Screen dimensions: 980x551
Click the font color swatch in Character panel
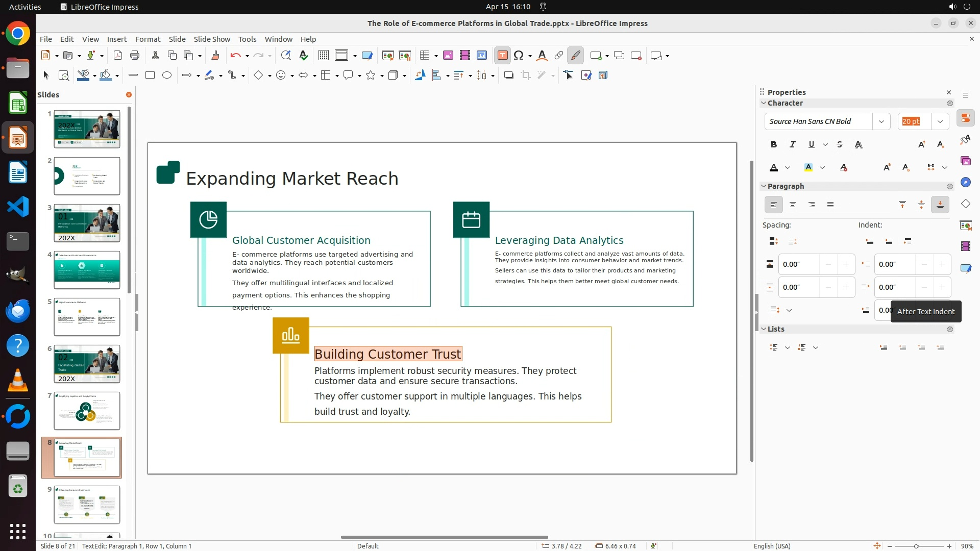point(774,168)
